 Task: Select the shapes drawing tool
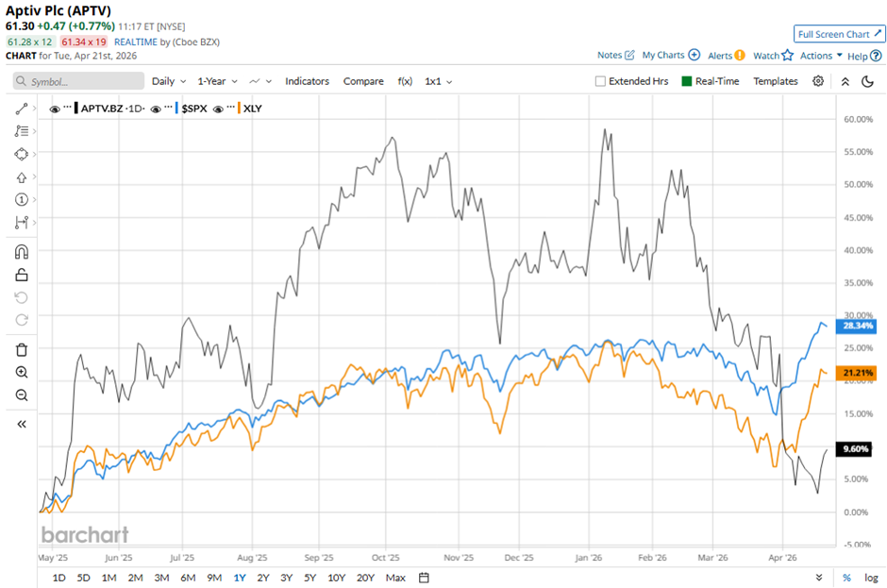[22, 154]
